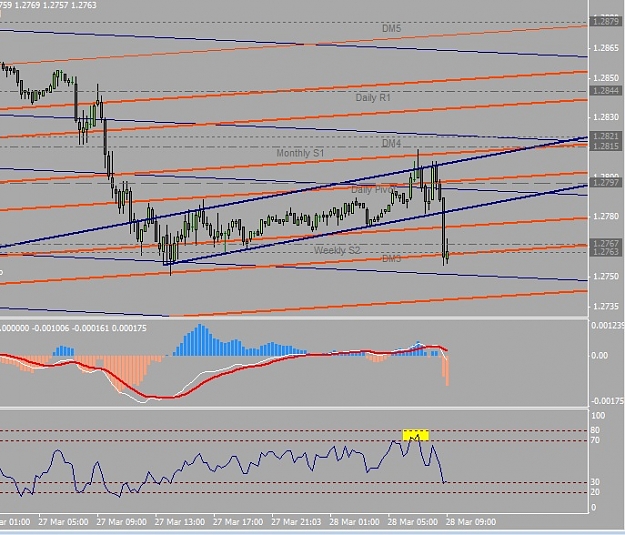This screenshot has width=625, height=535.
Task: Click the 1.2735 price scale value
Action: [x=606, y=307]
